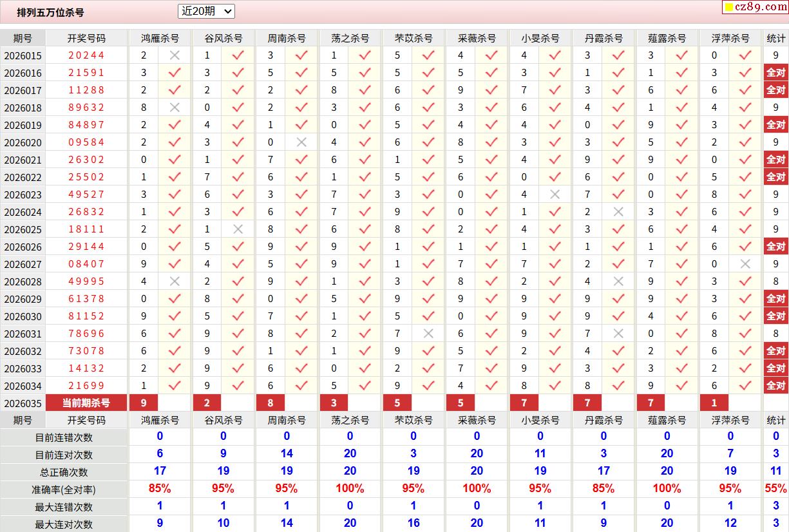Click the red 2 current pick under 谷风杀号

click(x=207, y=403)
